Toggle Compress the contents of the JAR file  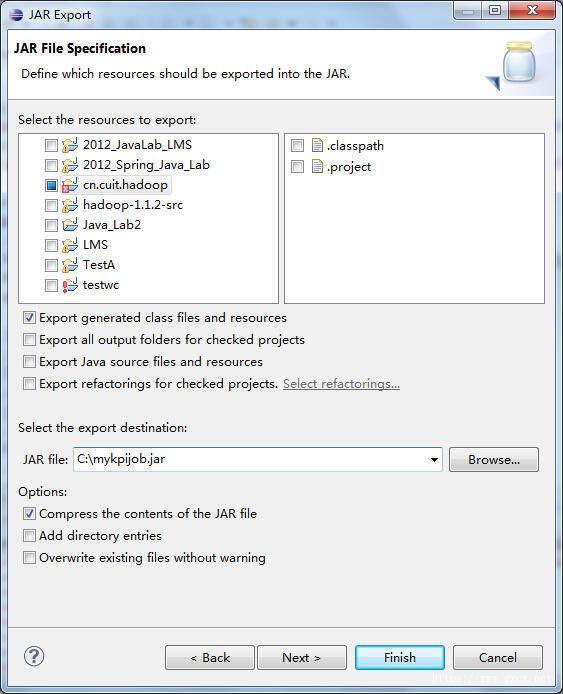click(29, 513)
